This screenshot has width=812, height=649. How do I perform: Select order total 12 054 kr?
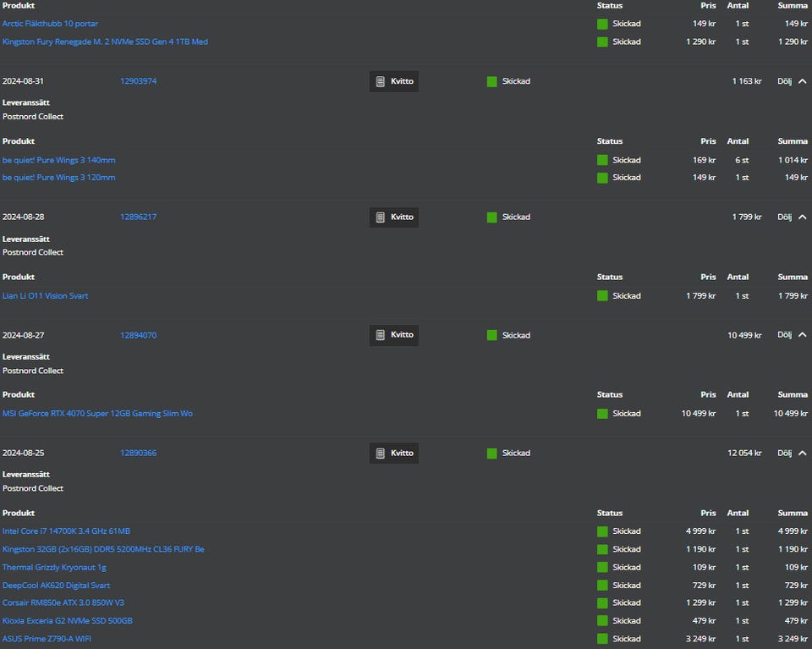[x=744, y=454]
